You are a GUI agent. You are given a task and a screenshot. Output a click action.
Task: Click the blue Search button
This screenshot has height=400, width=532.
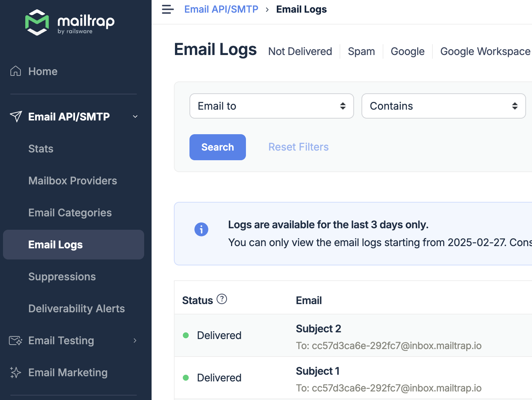point(218,147)
